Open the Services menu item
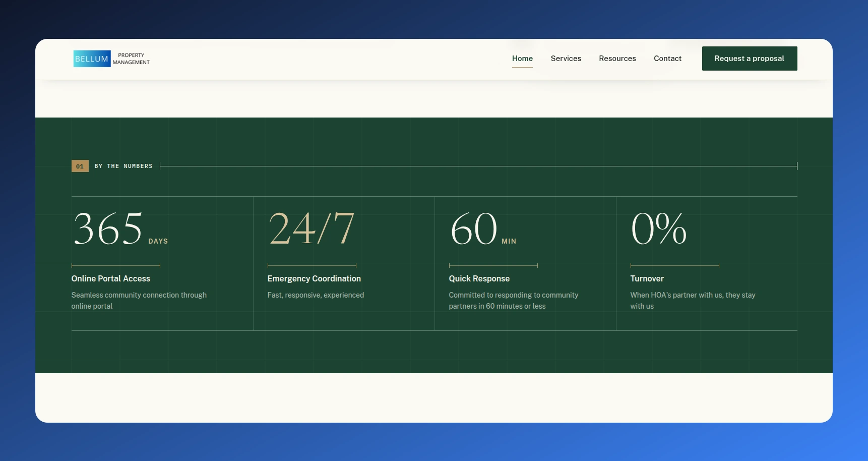868x461 pixels. click(566, 59)
